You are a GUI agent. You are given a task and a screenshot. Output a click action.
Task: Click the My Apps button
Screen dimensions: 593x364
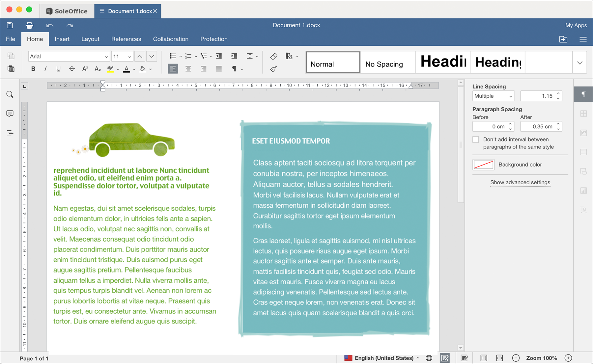576,25
